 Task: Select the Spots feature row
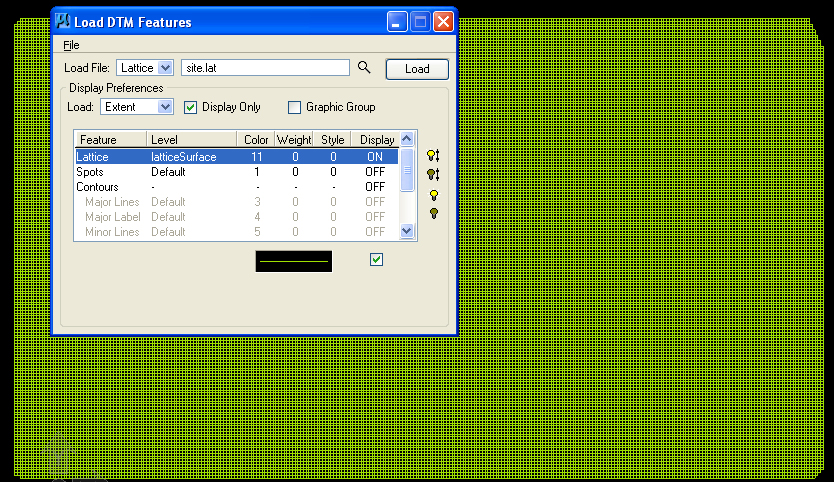point(237,172)
